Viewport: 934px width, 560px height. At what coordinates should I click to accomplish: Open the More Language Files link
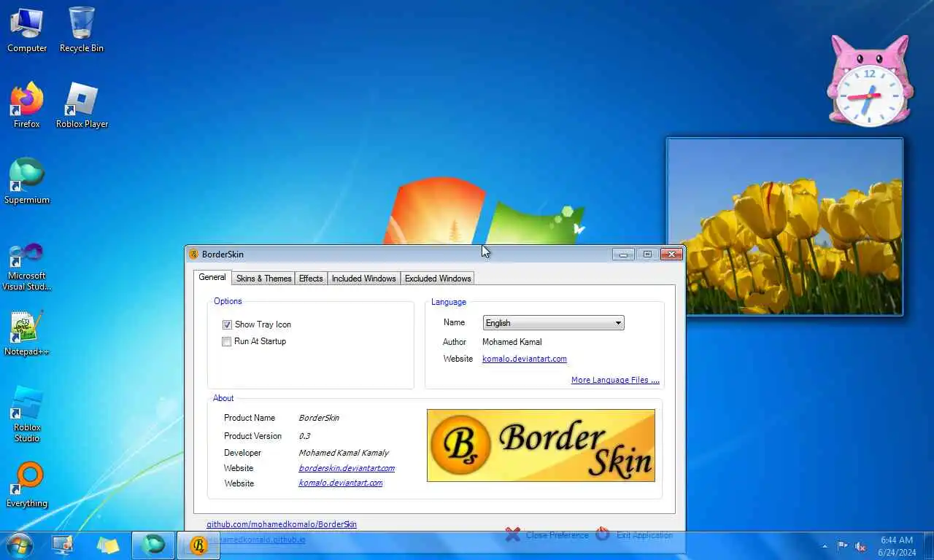(615, 380)
